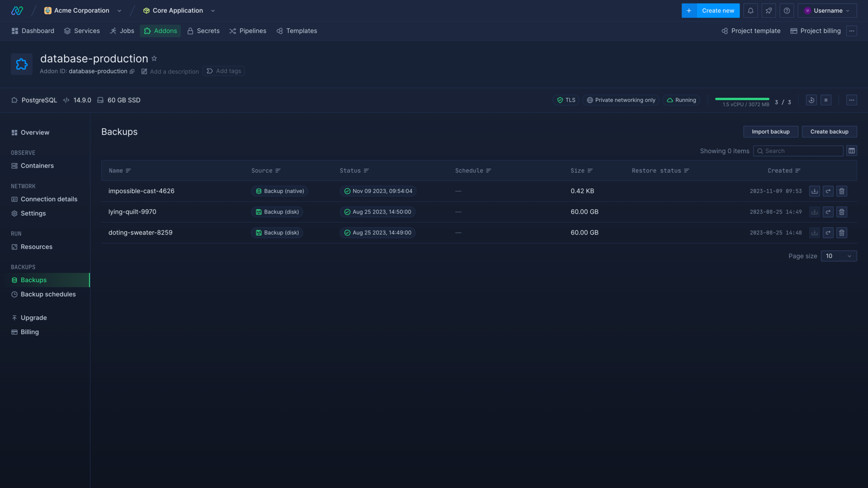Image resolution: width=868 pixels, height=488 pixels.
Task: Open the Services tab
Action: click(x=82, y=31)
